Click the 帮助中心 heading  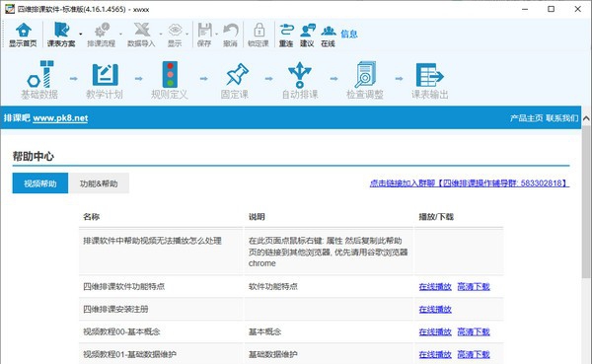click(34, 156)
